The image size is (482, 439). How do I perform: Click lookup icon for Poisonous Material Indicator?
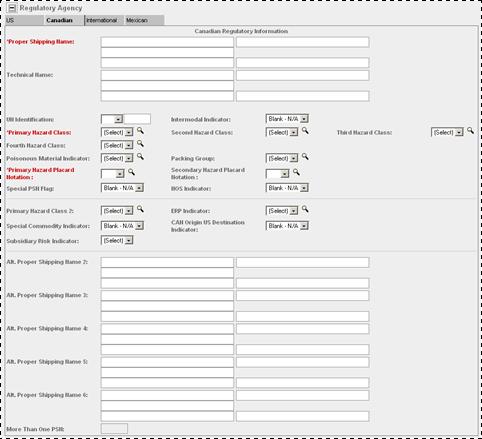(140, 157)
